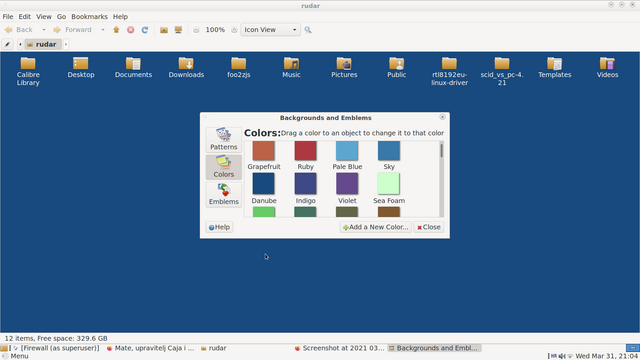Click the zoom out icon
Viewport: 640px width, 360px height.
click(x=196, y=30)
